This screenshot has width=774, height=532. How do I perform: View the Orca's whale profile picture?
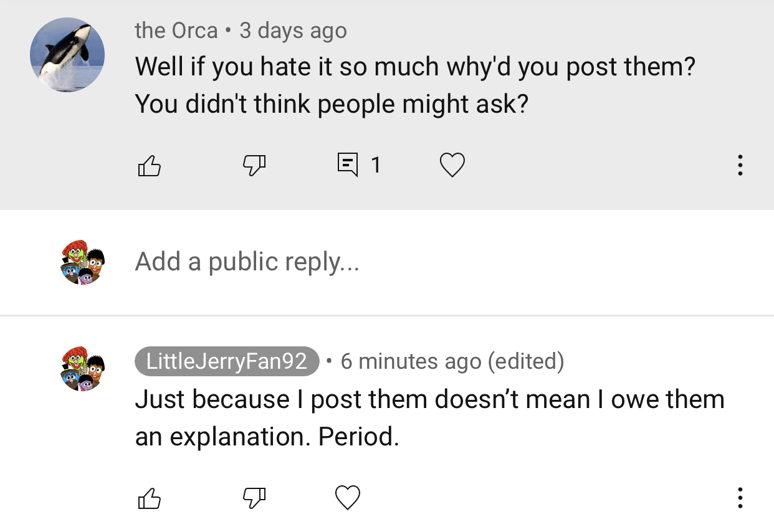point(67,55)
